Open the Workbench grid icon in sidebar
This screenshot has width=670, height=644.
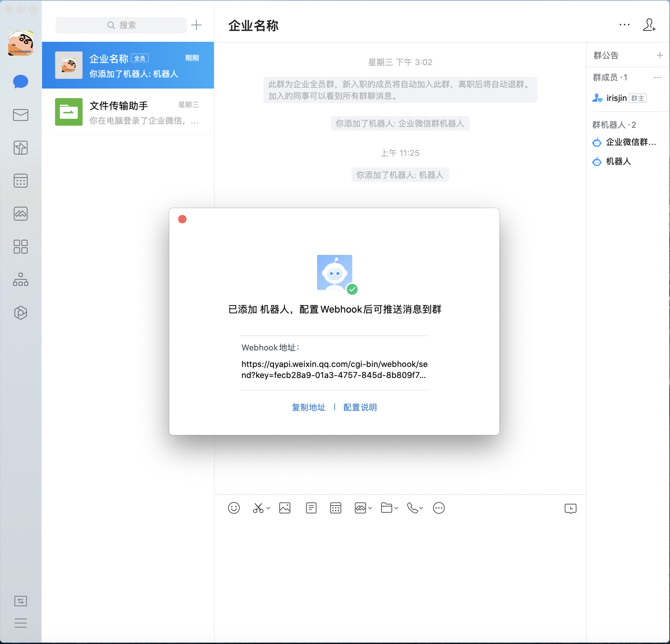click(x=20, y=246)
